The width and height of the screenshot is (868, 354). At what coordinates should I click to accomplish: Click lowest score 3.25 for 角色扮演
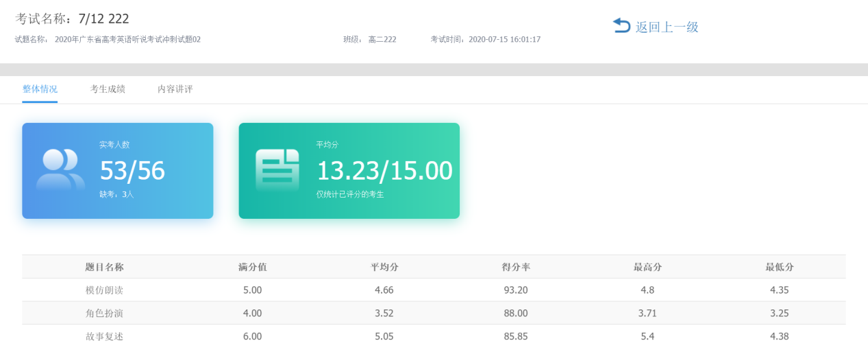[780, 314]
